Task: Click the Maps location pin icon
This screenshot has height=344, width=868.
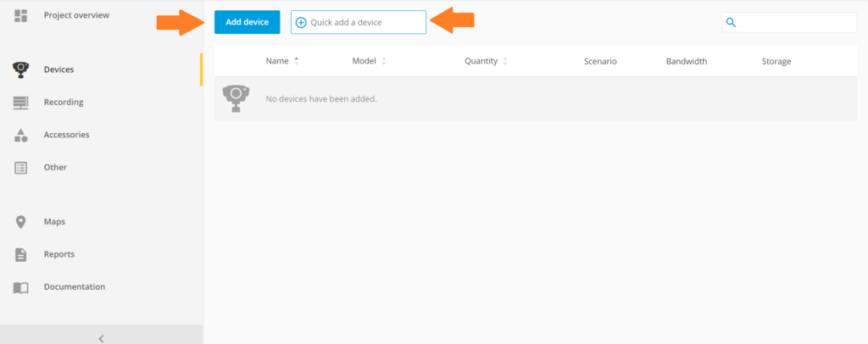Action: click(20, 222)
